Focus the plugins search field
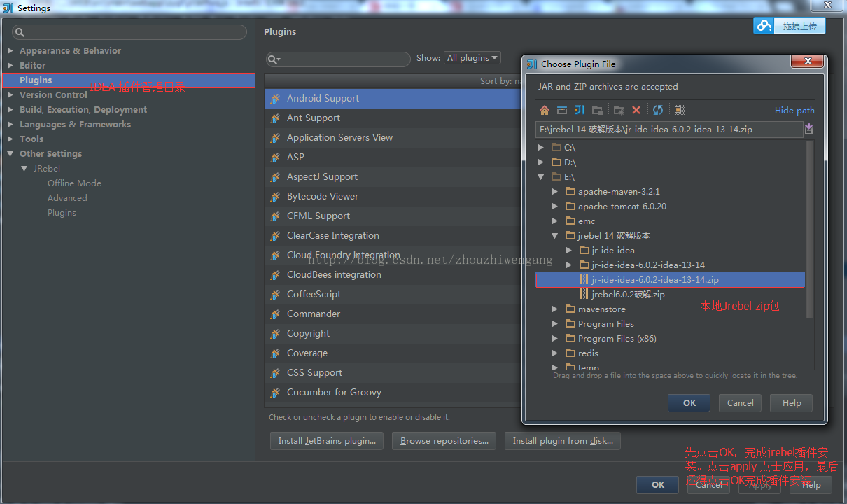The image size is (847, 504). click(x=338, y=59)
